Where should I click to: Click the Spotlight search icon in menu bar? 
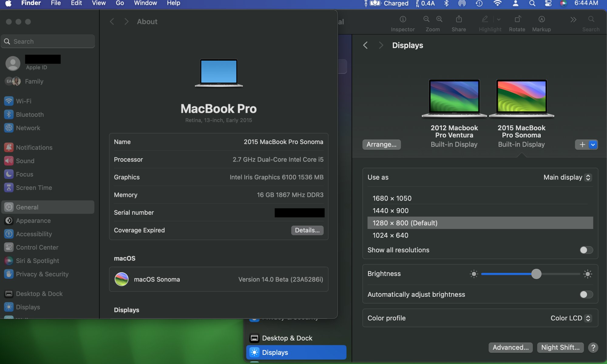(532, 3)
